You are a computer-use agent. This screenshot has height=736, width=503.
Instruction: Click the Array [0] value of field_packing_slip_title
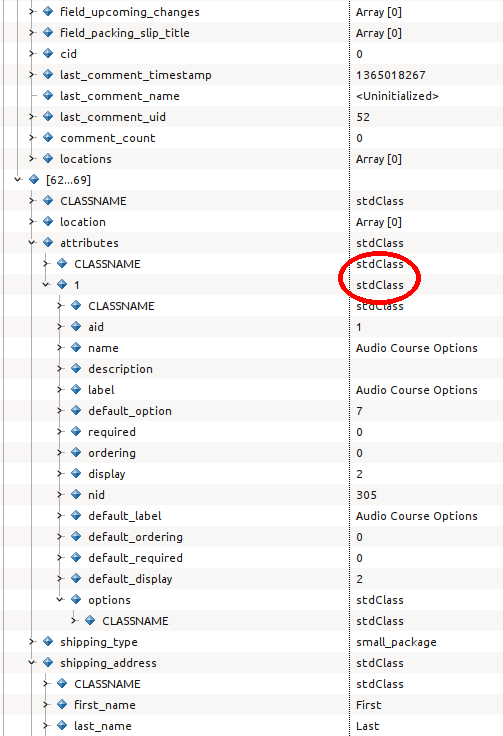(x=379, y=33)
